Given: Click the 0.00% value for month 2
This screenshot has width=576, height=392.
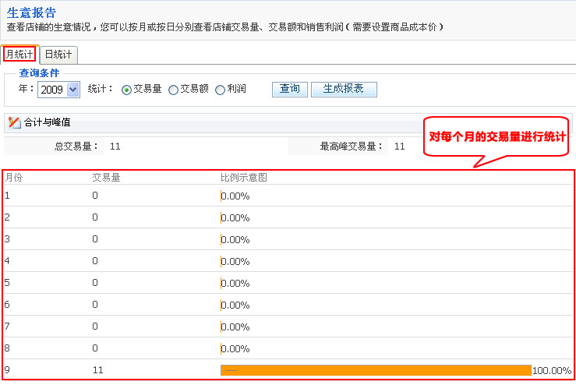Looking at the screenshot, I should click(235, 218).
